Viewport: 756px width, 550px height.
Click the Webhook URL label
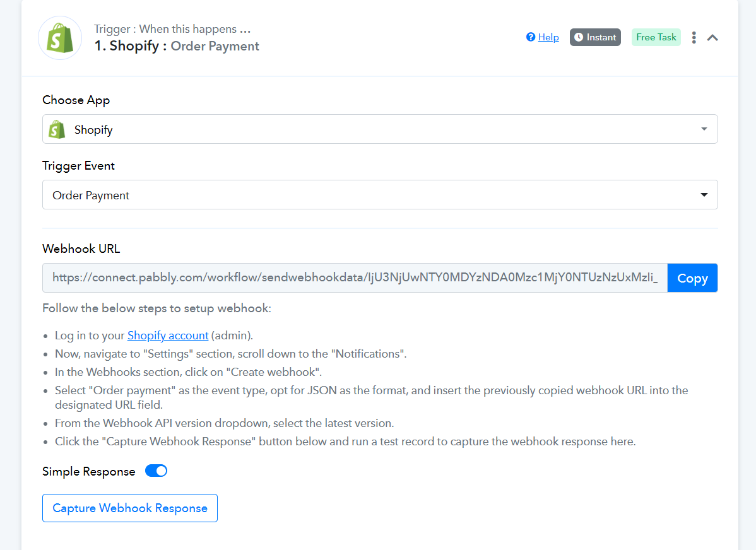coord(81,249)
